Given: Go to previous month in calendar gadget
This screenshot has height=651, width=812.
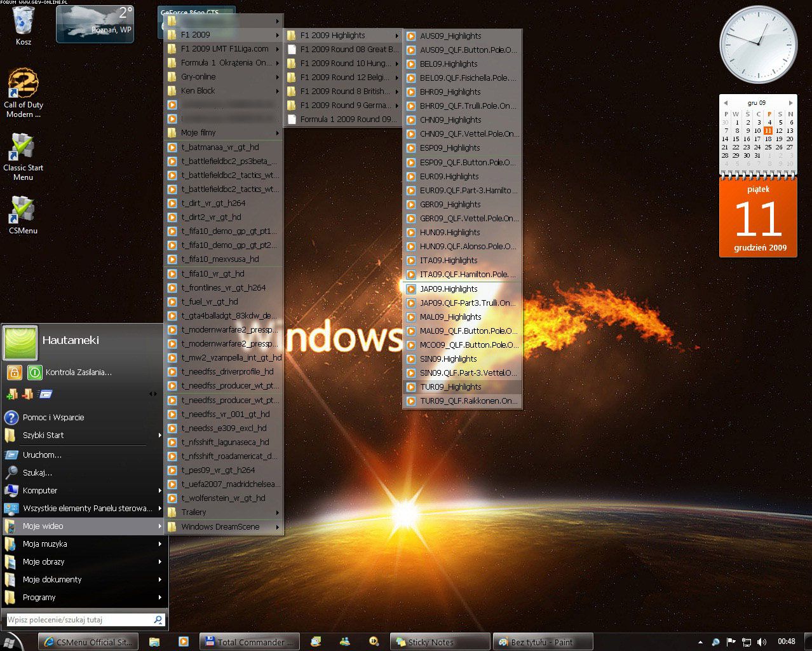Looking at the screenshot, I should 725,102.
